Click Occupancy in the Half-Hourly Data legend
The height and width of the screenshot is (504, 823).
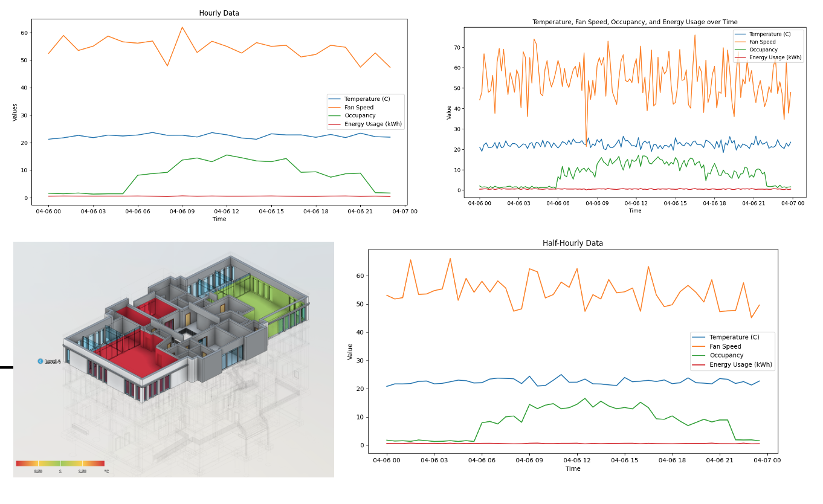point(726,355)
